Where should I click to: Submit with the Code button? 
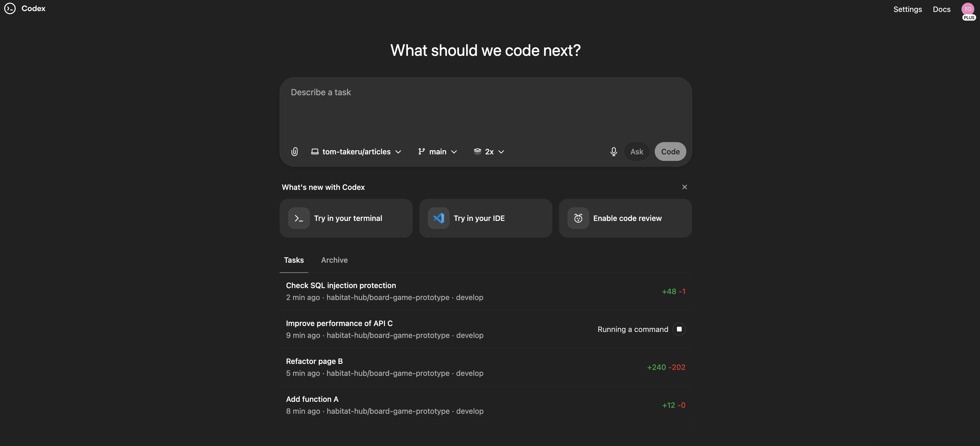click(x=670, y=151)
